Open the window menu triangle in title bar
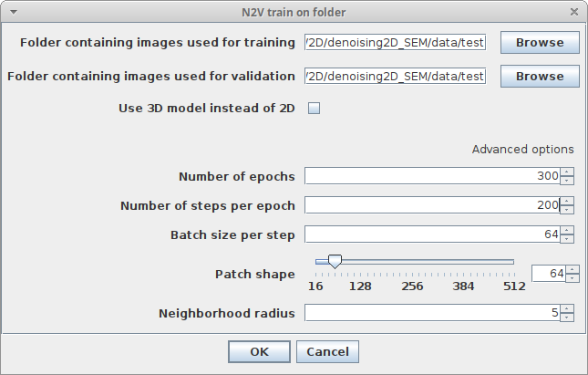Screen dimensions: 588x375 (x=14, y=13)
